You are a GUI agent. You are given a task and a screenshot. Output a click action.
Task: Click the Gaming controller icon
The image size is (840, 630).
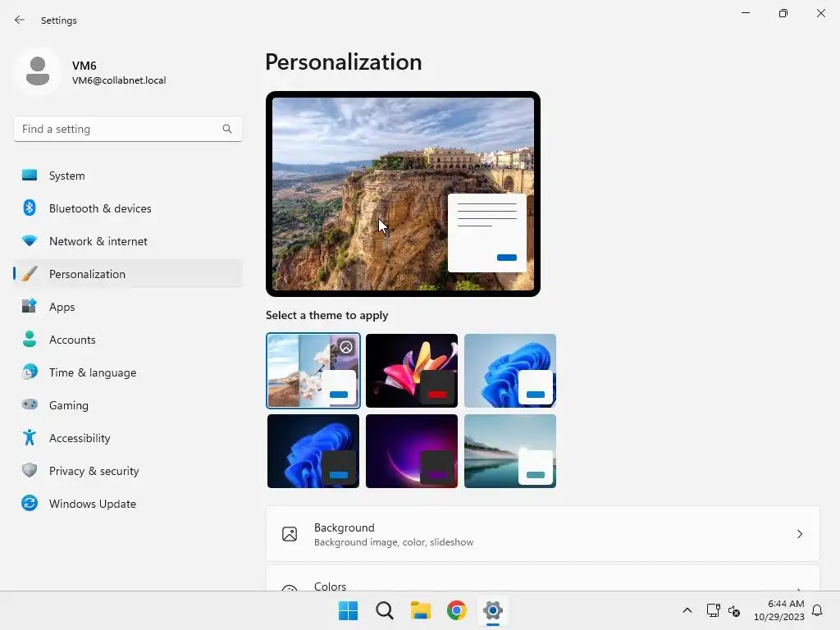point(30,404)
